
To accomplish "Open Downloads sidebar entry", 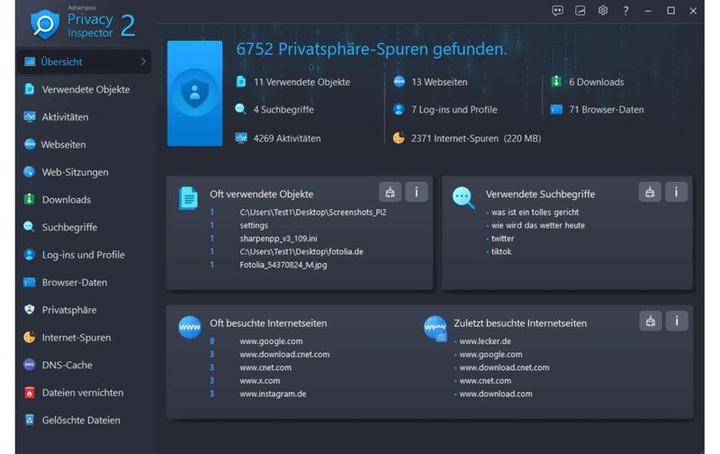I will 66,200.
